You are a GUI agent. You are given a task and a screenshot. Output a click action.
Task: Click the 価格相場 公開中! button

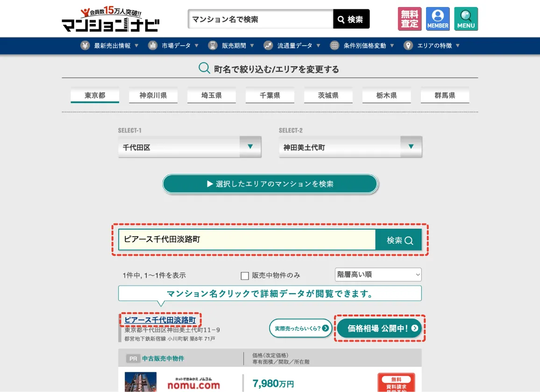(379, 328)
